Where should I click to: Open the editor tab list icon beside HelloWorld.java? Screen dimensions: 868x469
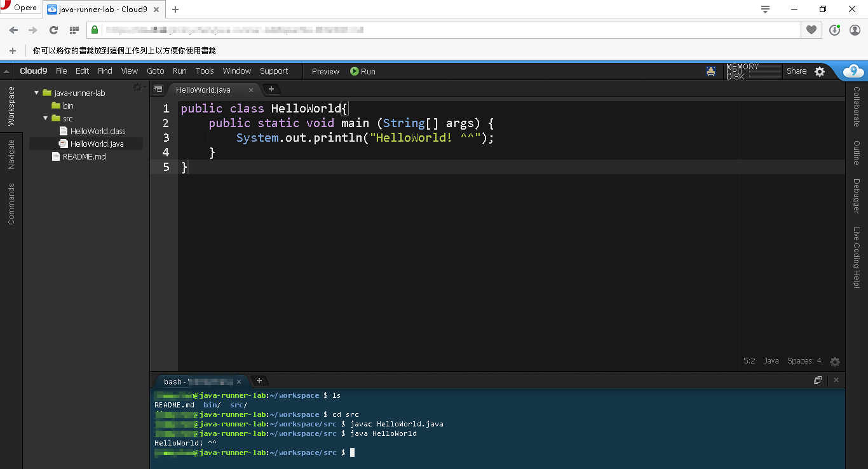pyautogui.click(x=158, y=90)
